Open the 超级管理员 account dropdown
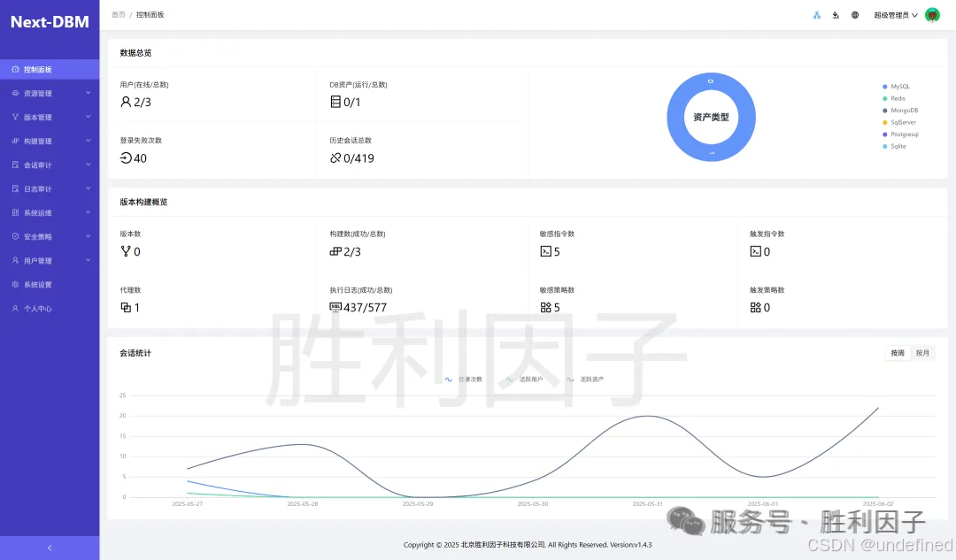This screenshot has height=560, width=956. (x=892, y=15)
